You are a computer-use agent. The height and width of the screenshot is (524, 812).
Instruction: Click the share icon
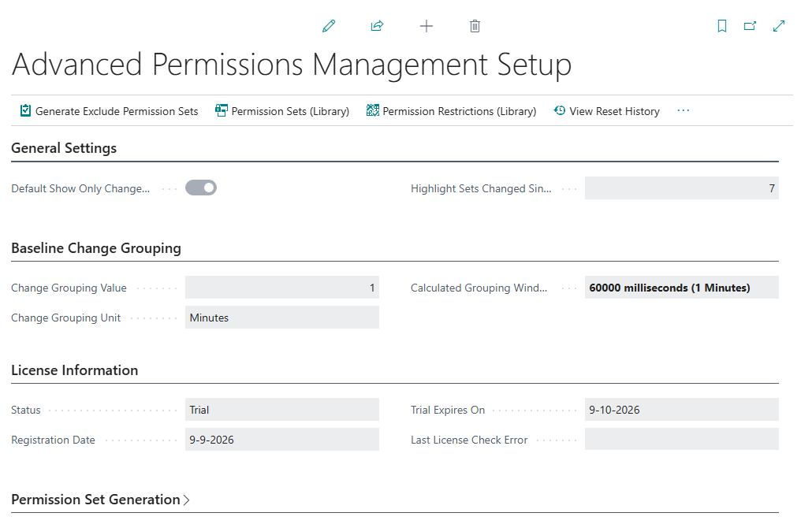[x=377, y=26]
